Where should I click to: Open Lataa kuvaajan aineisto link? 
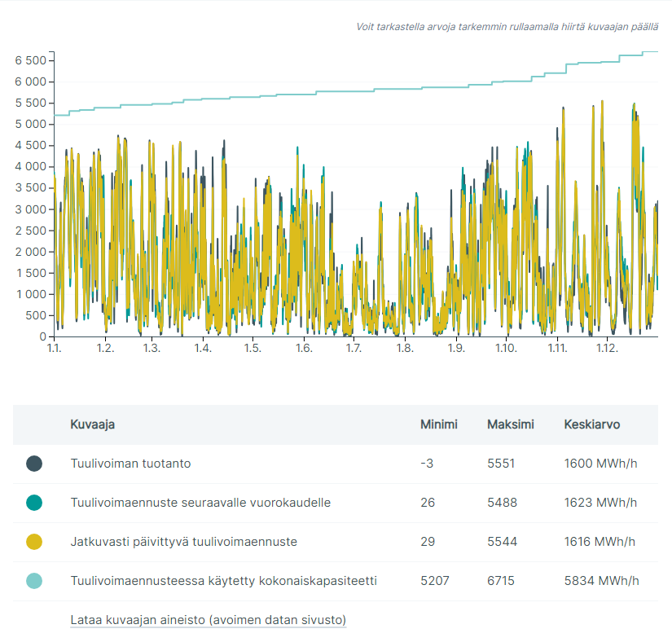tap(208, 620)
